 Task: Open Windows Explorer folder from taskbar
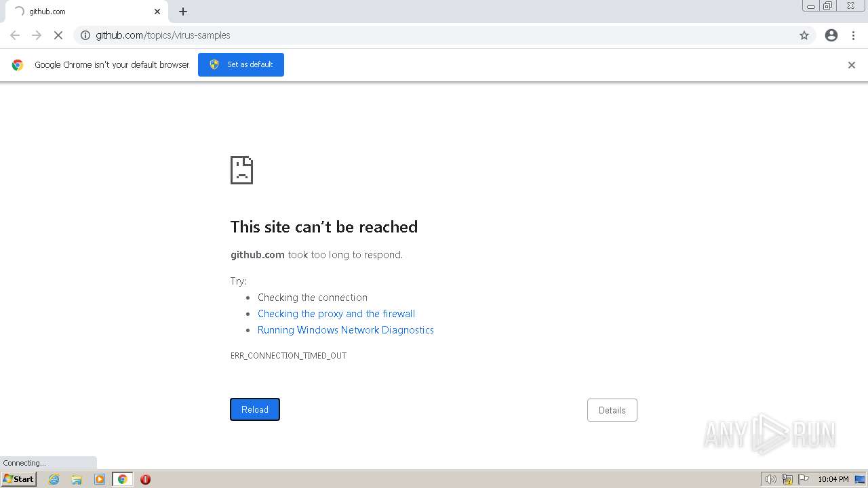pyautogui.click(x=77, y=479)
